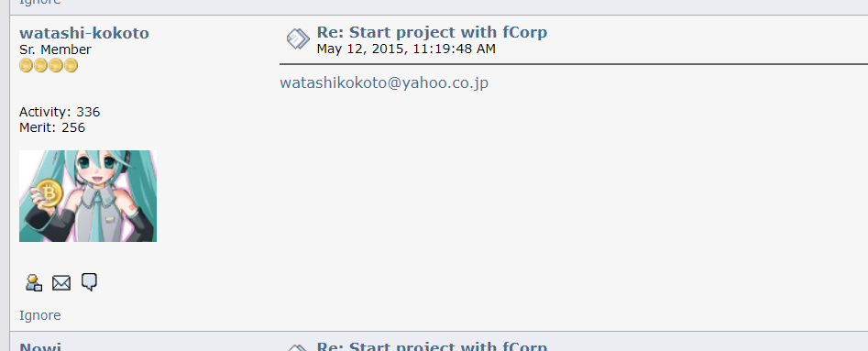The image size is (868, 351).
Task: Click the email envelope icon under the avatar
Action: [x=61, y=283]
